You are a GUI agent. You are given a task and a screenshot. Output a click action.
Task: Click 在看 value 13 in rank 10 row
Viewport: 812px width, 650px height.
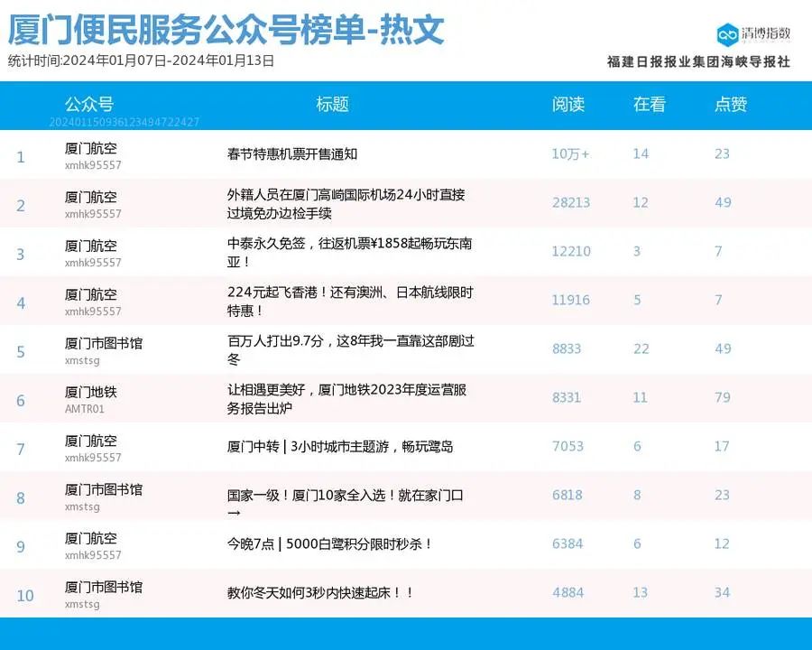640,592
